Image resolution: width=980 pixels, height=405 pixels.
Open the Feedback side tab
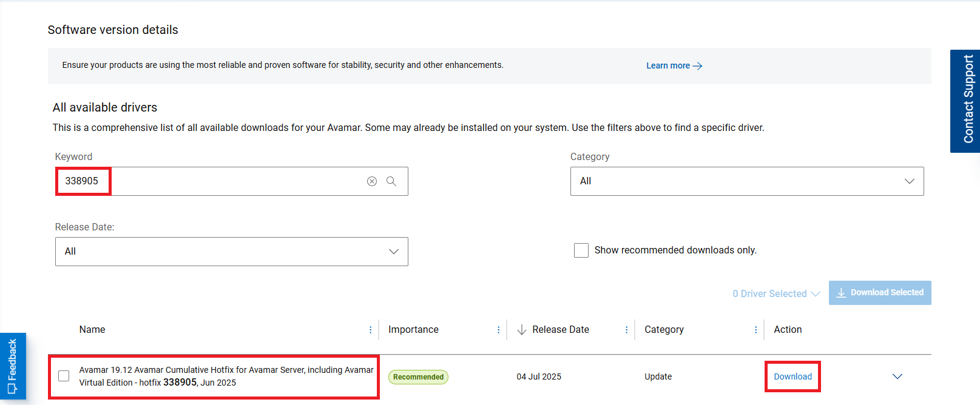13,366
